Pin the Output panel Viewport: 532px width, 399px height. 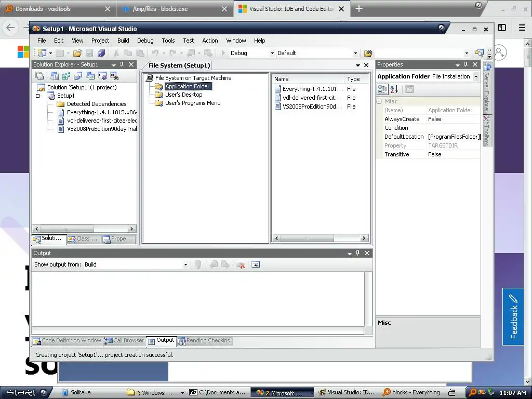pos(357,253)
